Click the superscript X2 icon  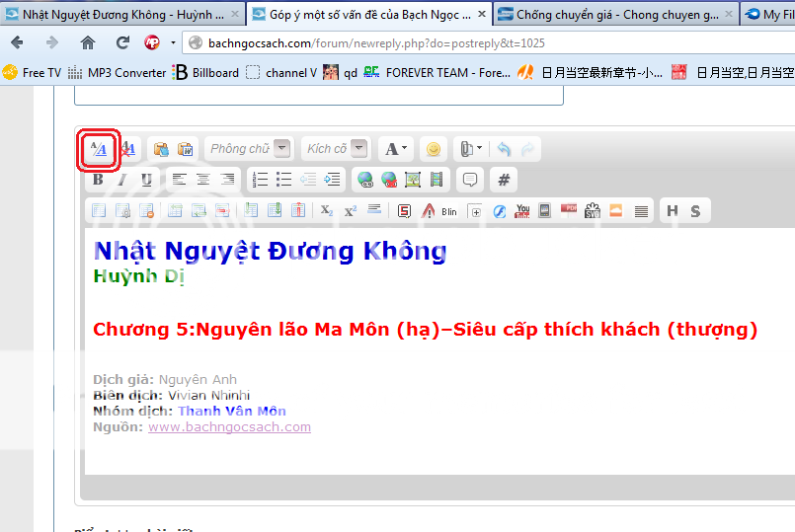coord(351,210)
